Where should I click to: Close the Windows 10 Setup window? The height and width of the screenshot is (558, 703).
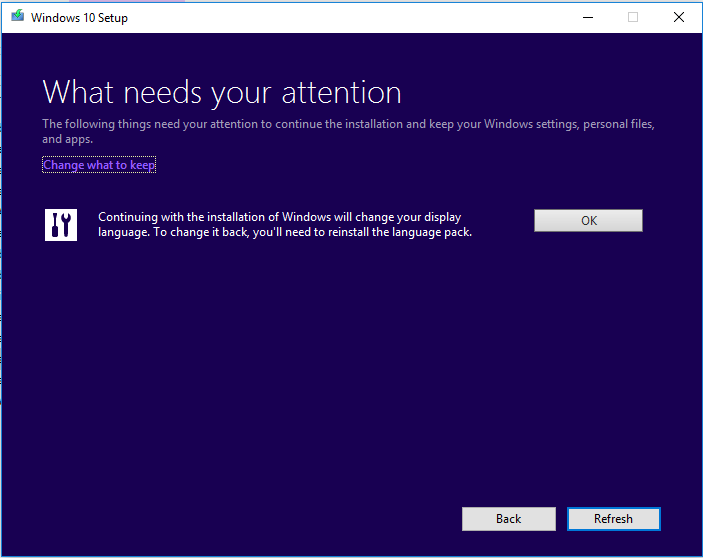tap(679, 17)
